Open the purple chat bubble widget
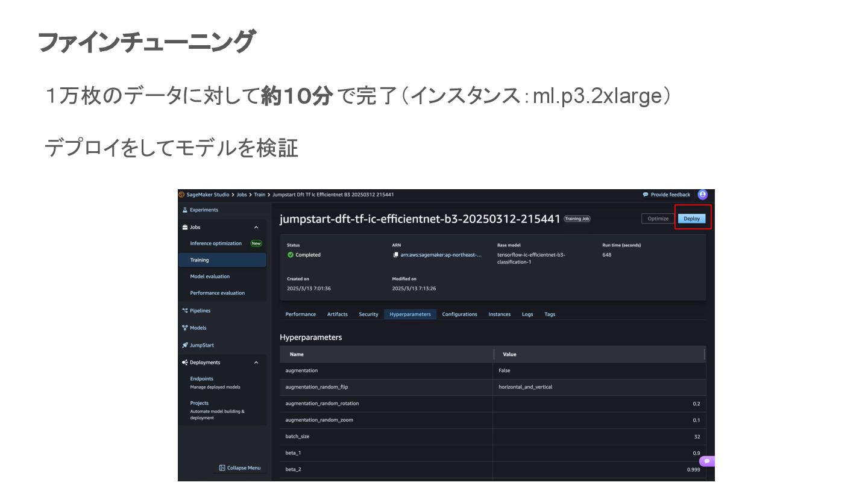This screenshot has width=868, height=488. point(707,461)
